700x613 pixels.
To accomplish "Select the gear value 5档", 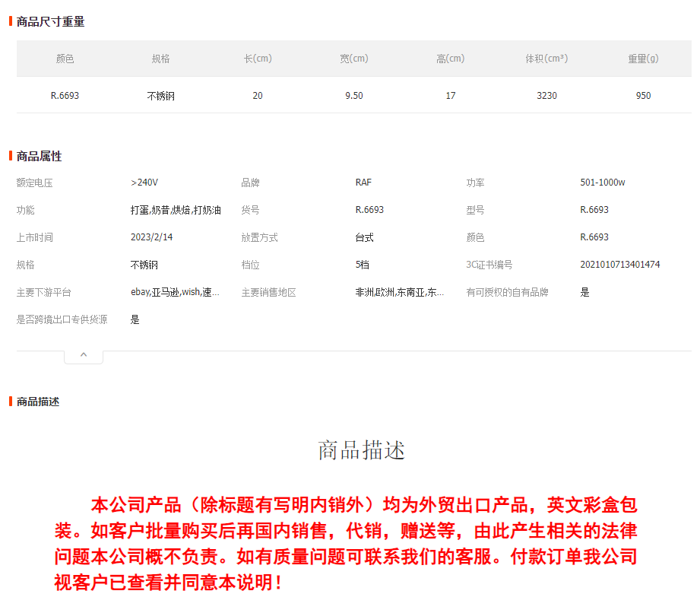I will click(x=363, y=265).
